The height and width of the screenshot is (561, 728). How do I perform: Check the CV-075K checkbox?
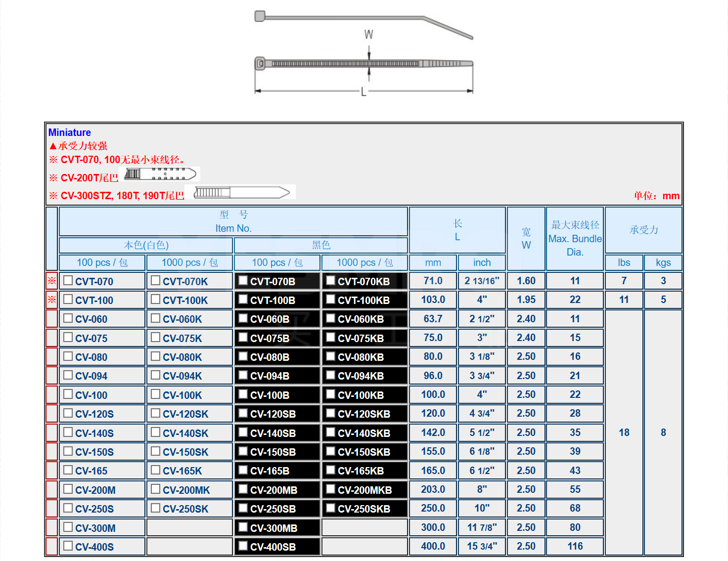point(156,337)
